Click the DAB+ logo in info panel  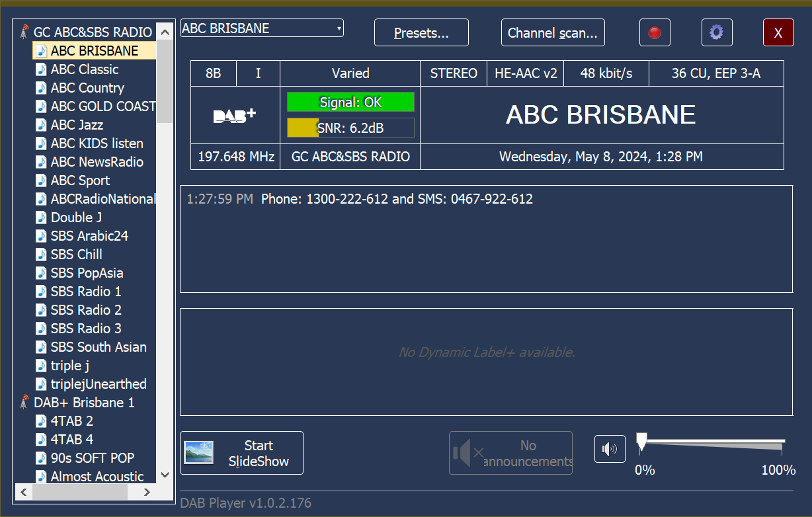[235, 116]
